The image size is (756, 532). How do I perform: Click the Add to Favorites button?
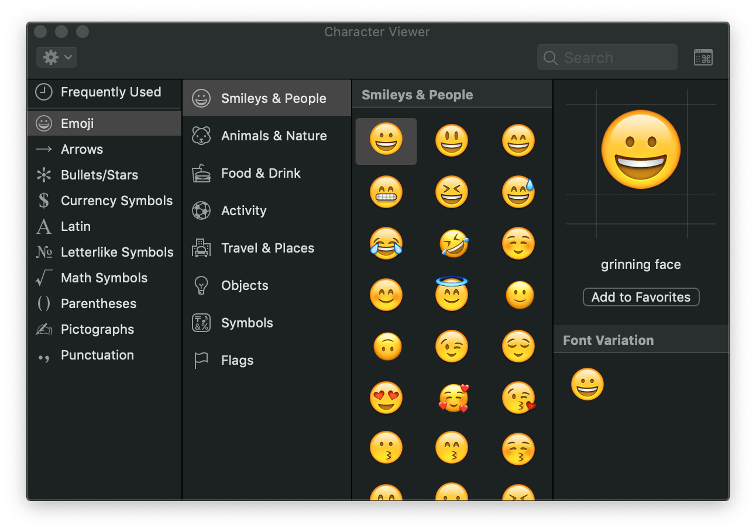coord(641,297)
